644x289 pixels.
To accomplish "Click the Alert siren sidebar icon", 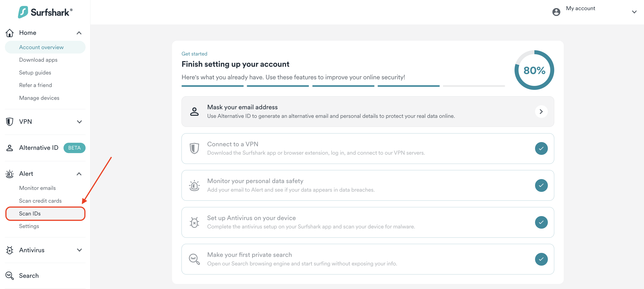I will [x=9, y=174].
